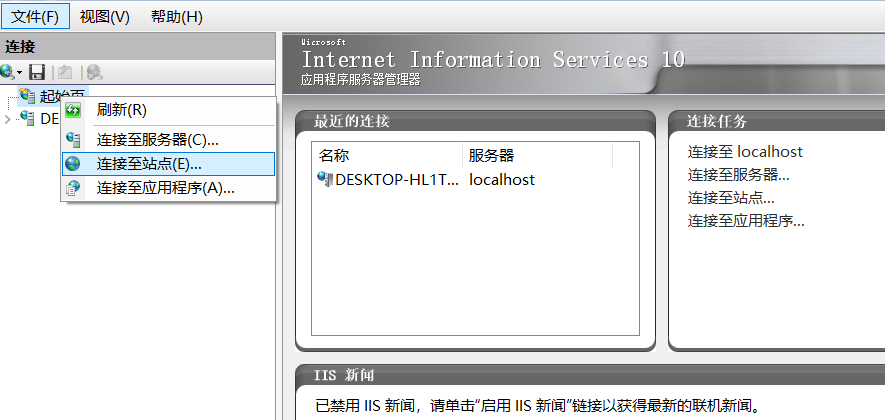Click the server icon beside 连接至服务器
The height and width of the screenshot is (420, 885).
pos(73,139)
